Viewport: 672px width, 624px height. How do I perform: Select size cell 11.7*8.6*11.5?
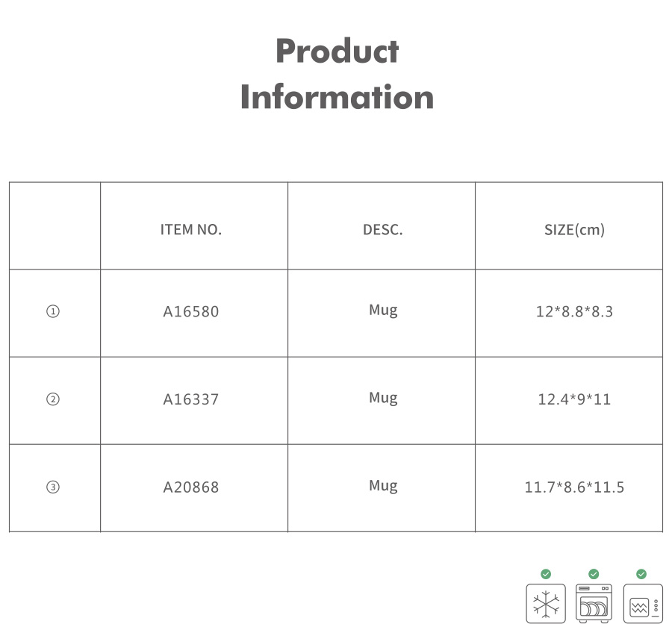(x=574, y=487)
